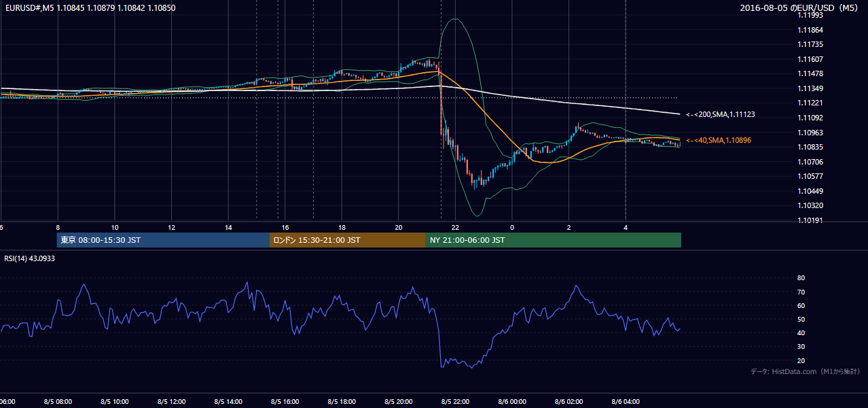The width and height of the screenshot is (868, 408).
Task: Click RSI scale value 80
Action: [801, 278]
